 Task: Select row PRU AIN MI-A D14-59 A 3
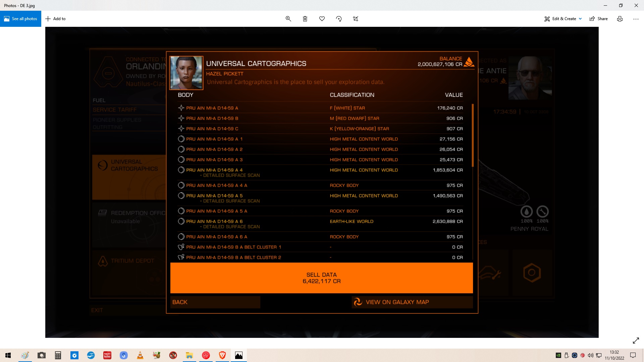pos(320,160)
